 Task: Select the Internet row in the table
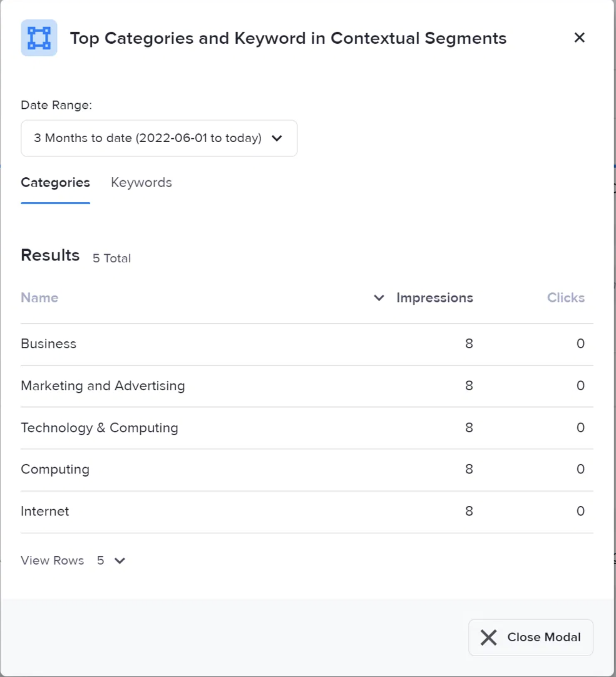(45, 511)
